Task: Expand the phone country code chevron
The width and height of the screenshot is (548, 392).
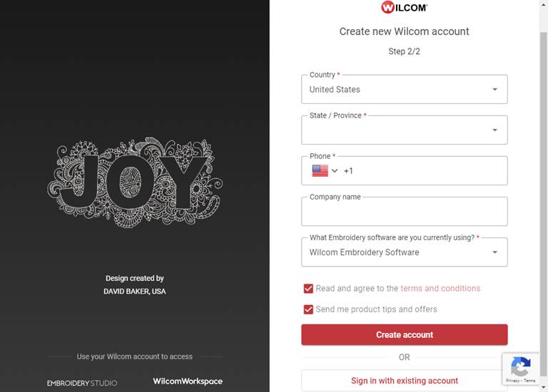Action: (335, 171)
